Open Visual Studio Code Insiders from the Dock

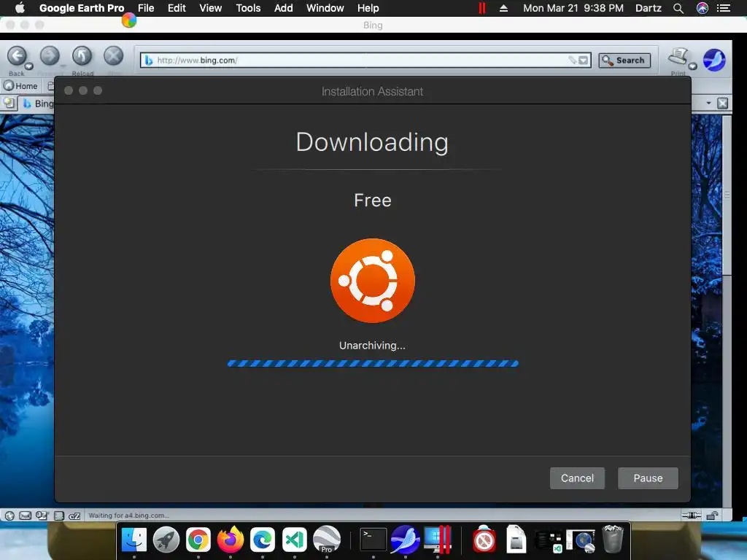[295, 540]
